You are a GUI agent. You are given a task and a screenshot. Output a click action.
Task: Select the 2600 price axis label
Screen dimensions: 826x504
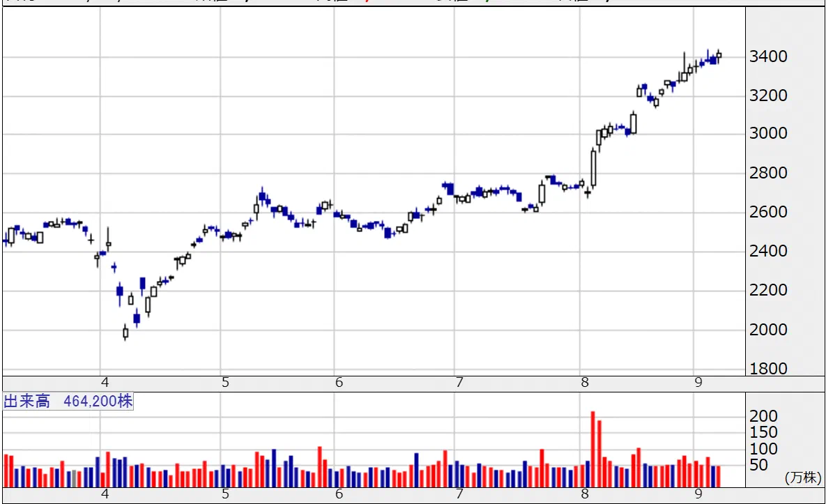point(768,212)
